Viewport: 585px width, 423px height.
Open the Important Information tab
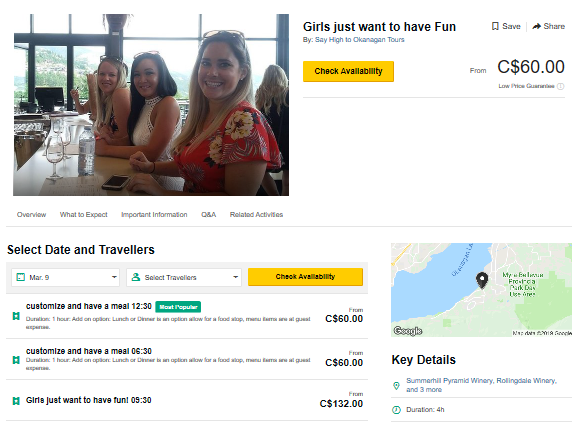coord(154,215)
